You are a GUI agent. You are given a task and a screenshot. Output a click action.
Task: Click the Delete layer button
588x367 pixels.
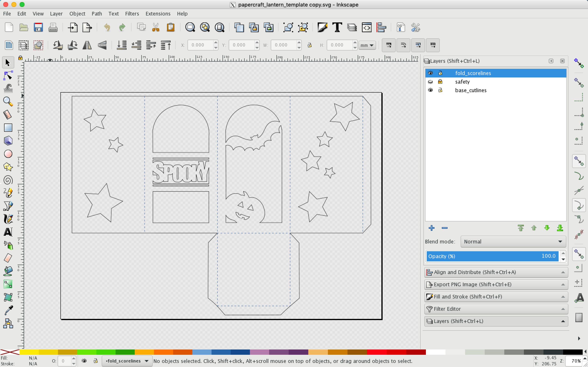tap(445, 228)
